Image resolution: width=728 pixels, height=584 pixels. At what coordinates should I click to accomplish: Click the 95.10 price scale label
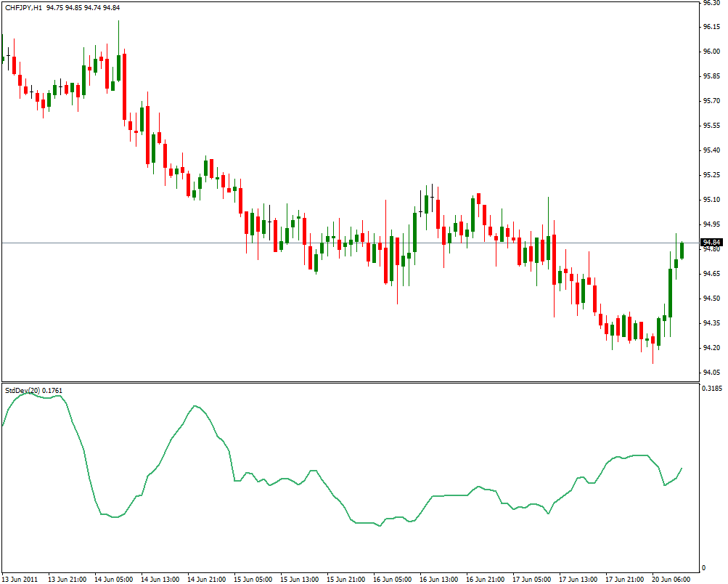[711, 200]
